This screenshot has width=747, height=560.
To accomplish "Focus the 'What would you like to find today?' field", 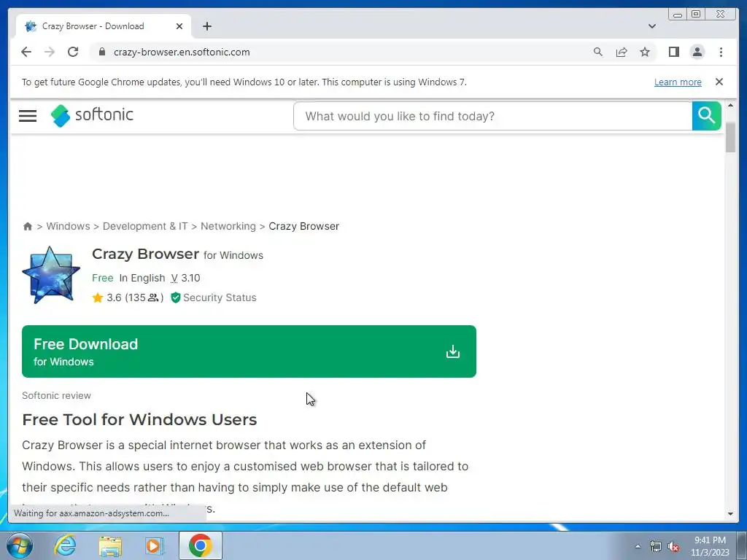I will (492, 116).
